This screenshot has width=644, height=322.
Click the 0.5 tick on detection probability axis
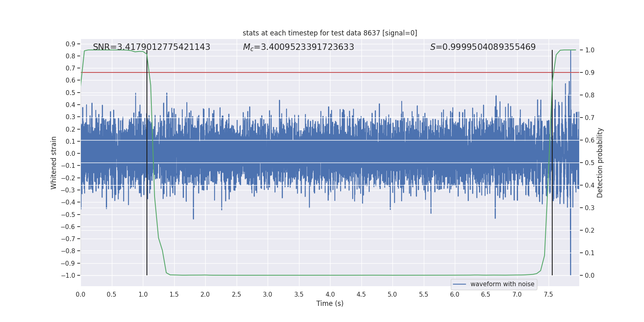pyautogui.click(x=589, y=163)
